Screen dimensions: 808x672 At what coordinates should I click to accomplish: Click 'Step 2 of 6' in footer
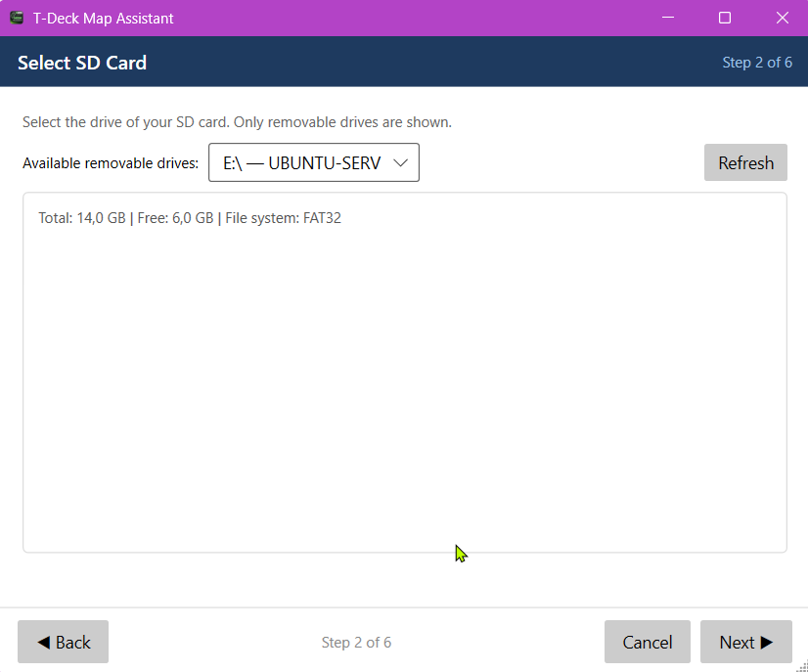(356, 642)
